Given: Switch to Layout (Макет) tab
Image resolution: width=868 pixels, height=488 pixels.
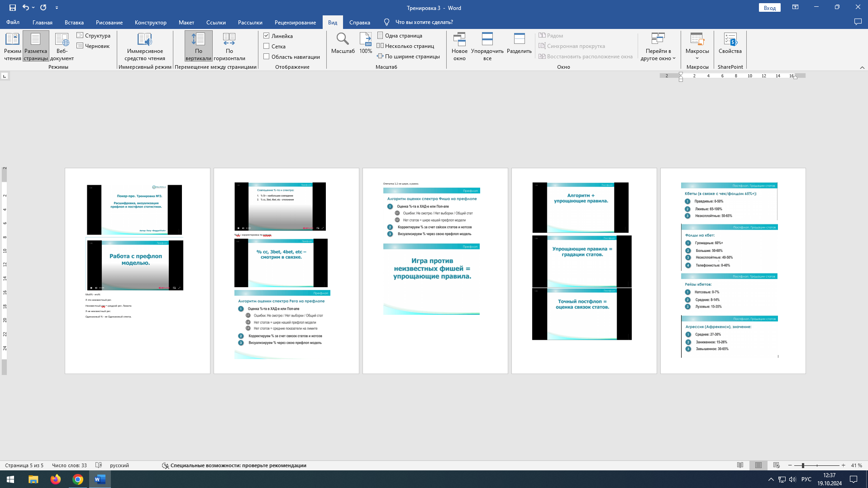Looking at the screenshot, I should [x=186, y=22].
